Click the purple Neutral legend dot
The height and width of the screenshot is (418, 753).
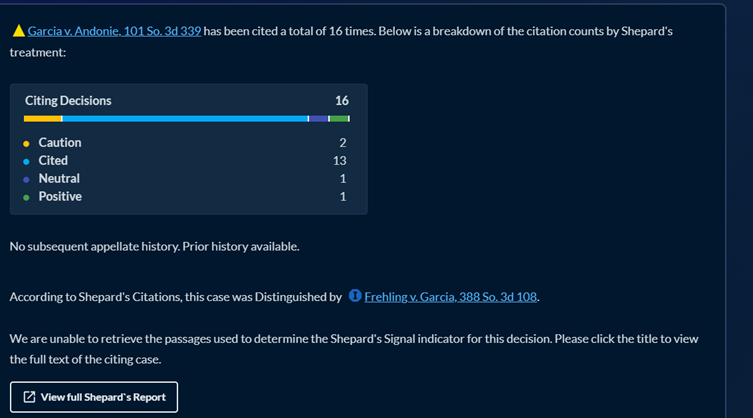tap(26, 180)
